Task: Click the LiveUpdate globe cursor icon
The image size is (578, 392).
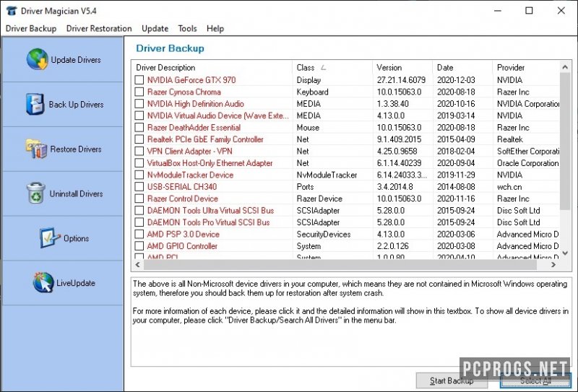Action: (43, 282)
